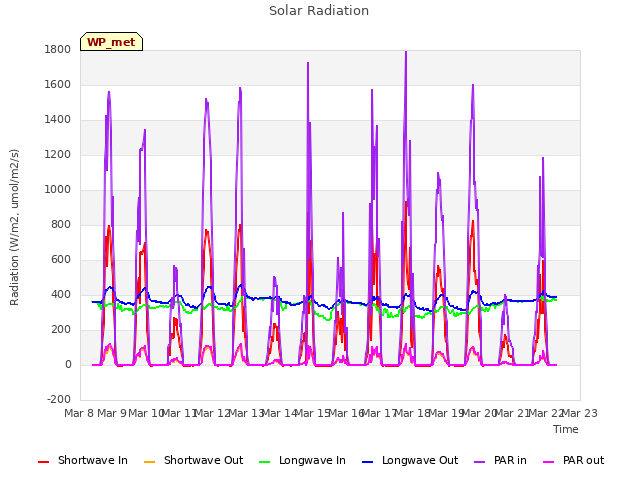Click the green Longwave In legend swatch

tap(264, 462)
